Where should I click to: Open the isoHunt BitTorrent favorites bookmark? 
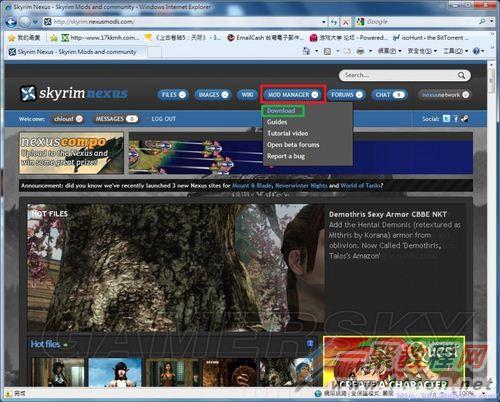click(430, 38)
